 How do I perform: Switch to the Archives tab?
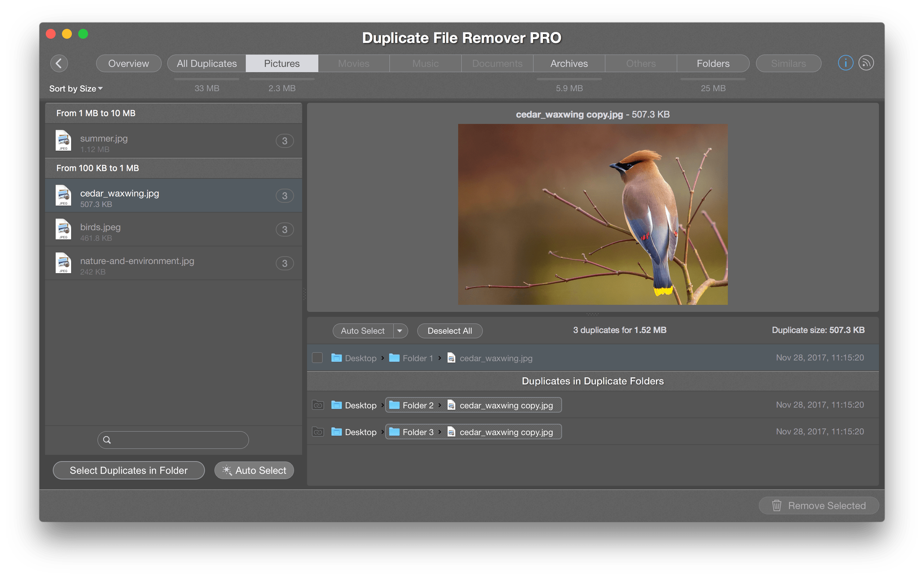tap(568, 63)
